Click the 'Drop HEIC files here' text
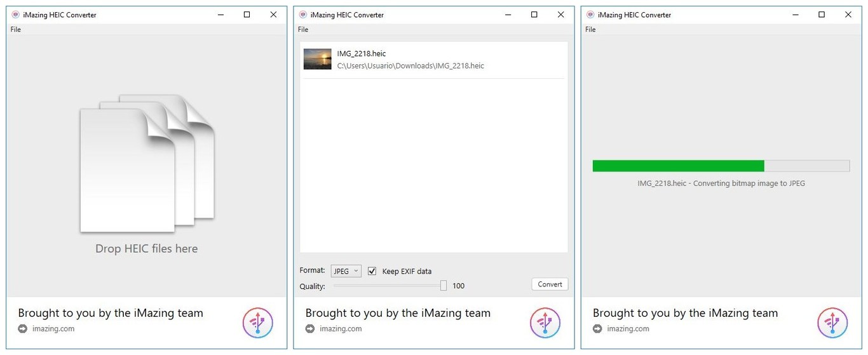 pos(147,248)
